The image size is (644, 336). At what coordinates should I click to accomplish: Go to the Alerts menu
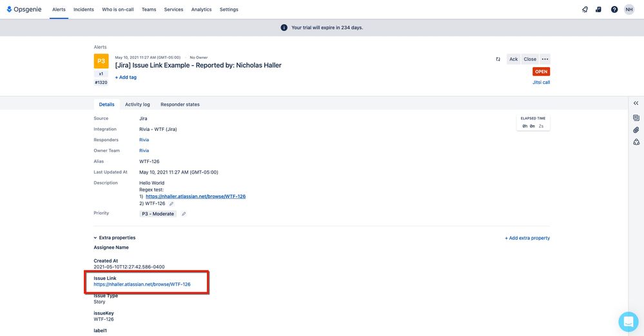click(59, 10)
